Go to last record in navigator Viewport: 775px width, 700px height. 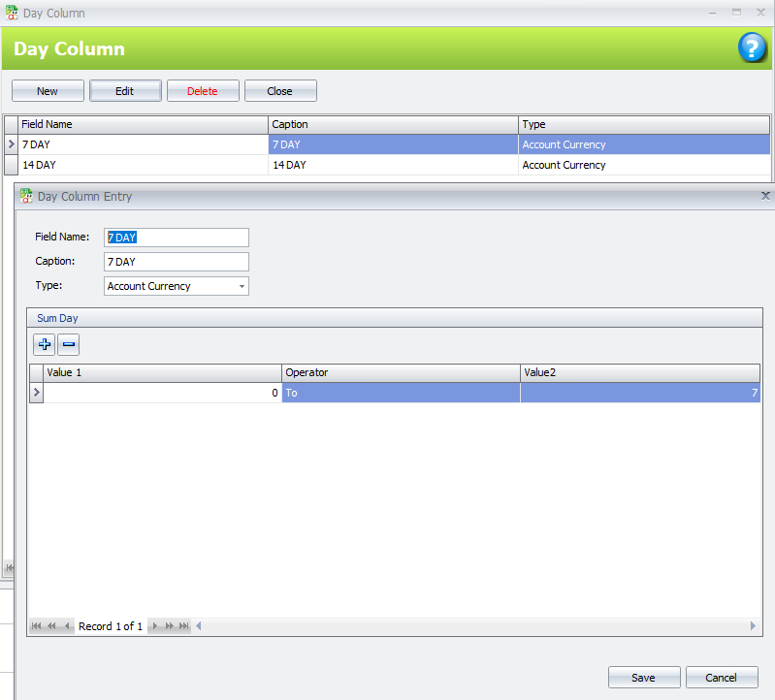184,626
